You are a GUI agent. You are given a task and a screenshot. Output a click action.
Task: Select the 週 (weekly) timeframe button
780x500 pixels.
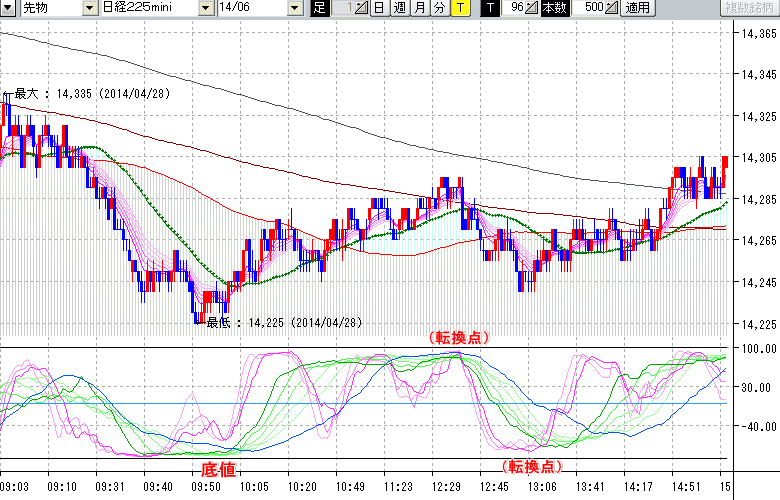click(399, 8)
